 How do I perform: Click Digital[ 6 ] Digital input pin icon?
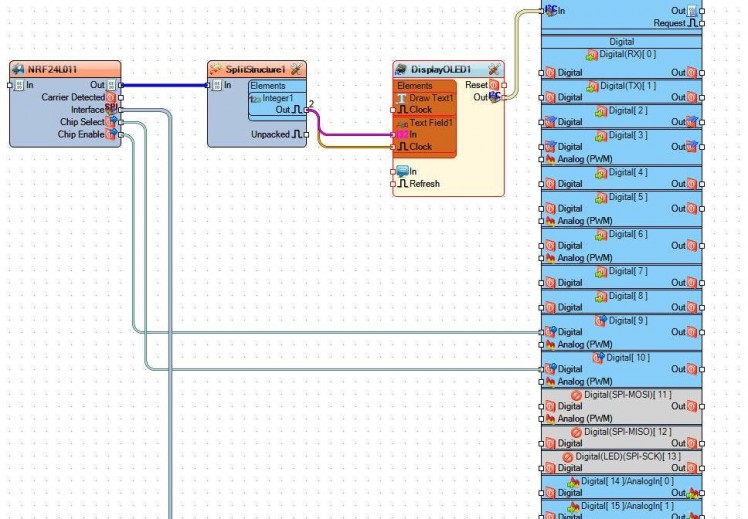(551, 246)
